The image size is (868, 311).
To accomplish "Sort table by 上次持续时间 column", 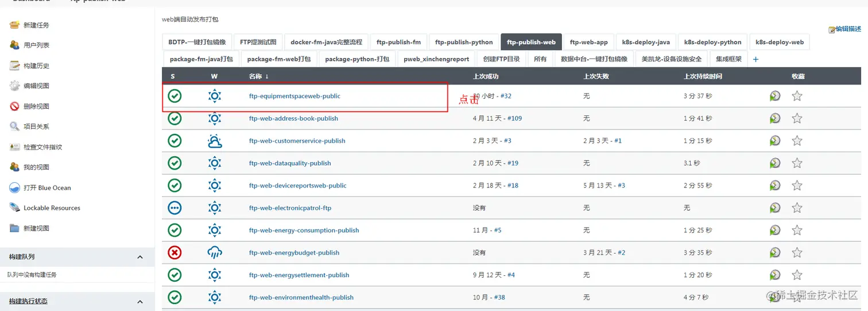I will (x=703, y=76).
